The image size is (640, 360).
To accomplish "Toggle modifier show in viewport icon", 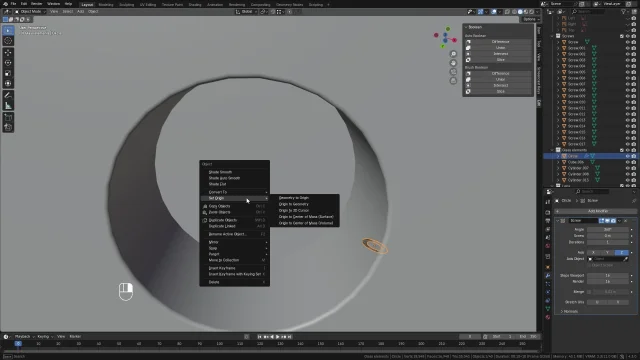I will pyautogui.click(x=607, y=221).
